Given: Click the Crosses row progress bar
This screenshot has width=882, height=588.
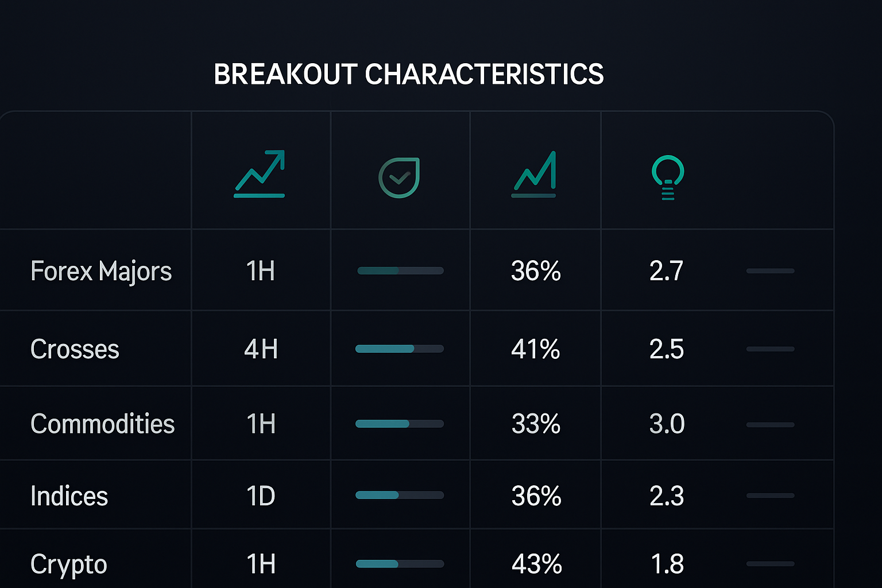Looking at the screenshot, I should (400, 349).
